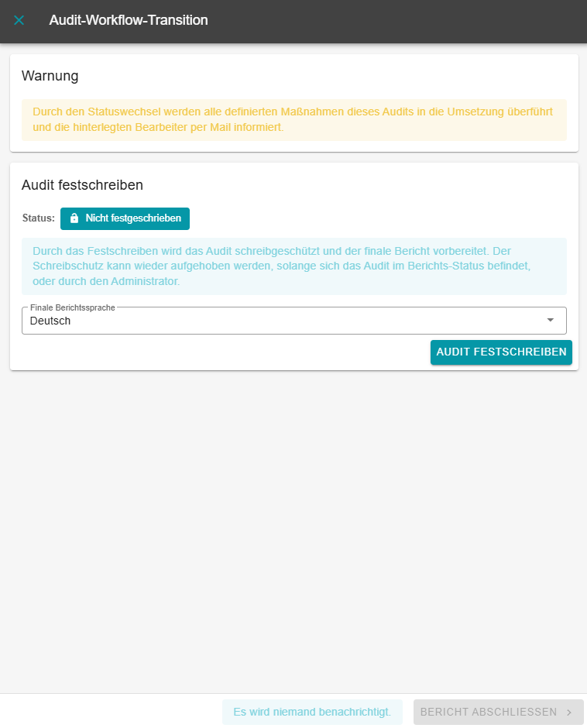This screenshot has width=587, height=728.
Task: Open the Finale Berichtssprache dropdown arrow
Action: pyautogui.click(x=551, y=320)
